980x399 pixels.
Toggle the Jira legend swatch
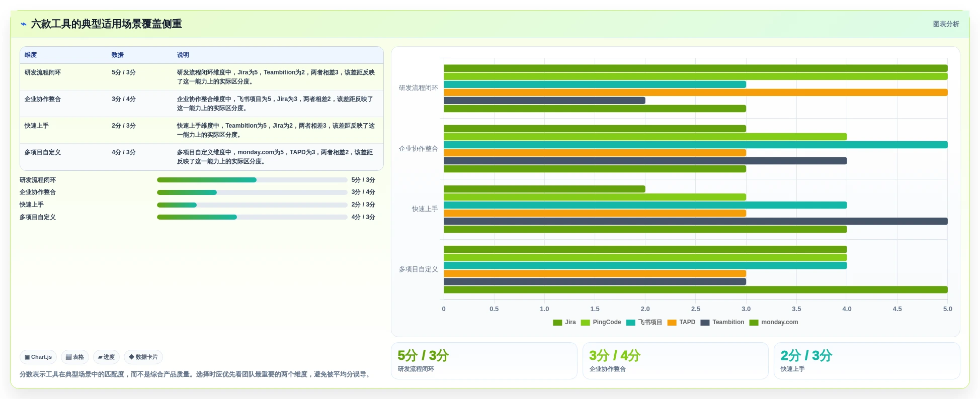(x=557, y=323)
